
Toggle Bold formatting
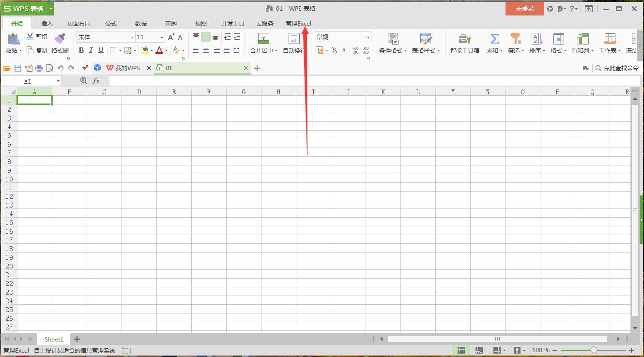tap(81, 50)
